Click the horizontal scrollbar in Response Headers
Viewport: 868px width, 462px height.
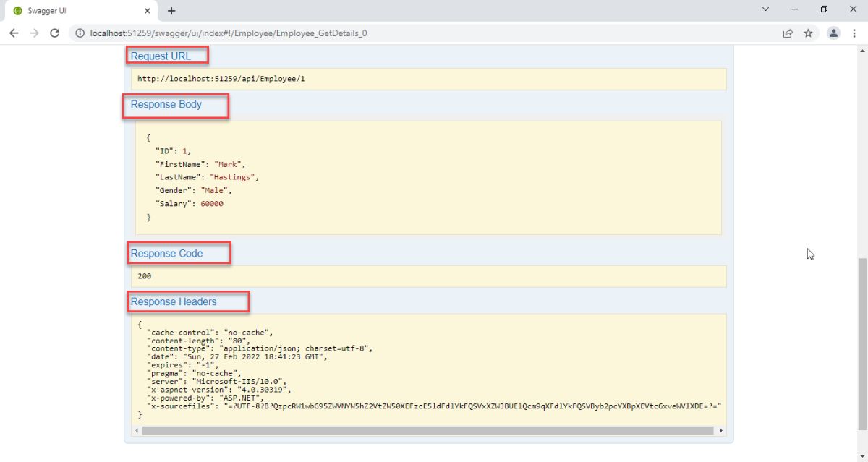click(x=428, y=430)
